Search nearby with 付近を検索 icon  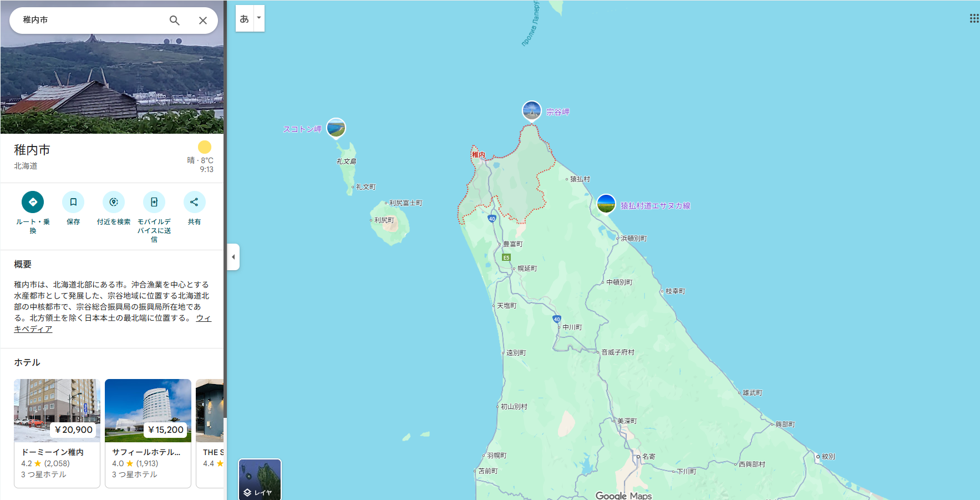[x=114, y=202]
